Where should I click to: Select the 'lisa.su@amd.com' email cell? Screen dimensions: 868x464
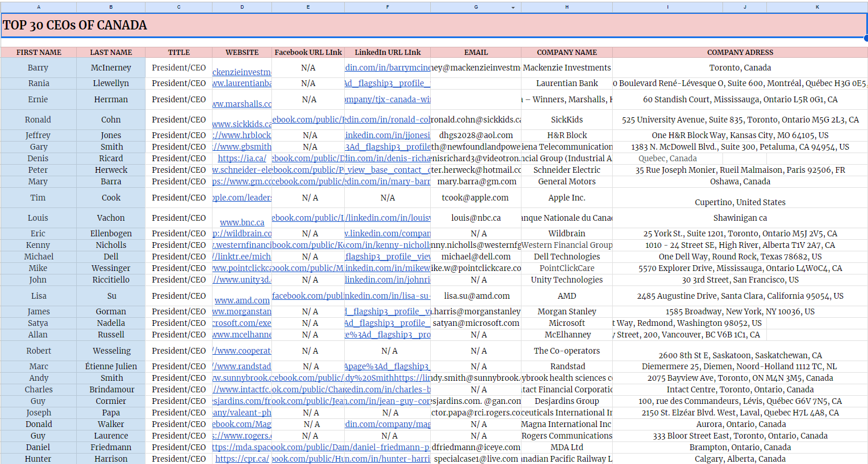pyautogui.click(x=476, y=296)
